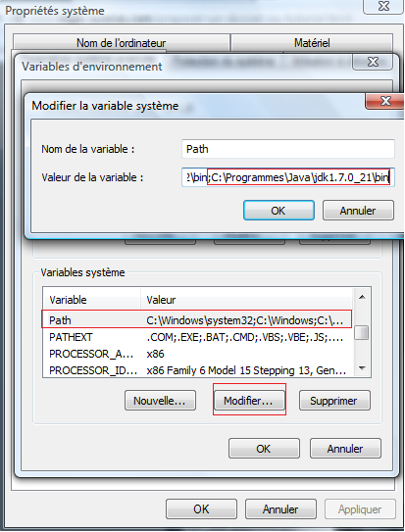Click the Modifier... button under system variables
The image size is (405, 532).
[249, 401]
